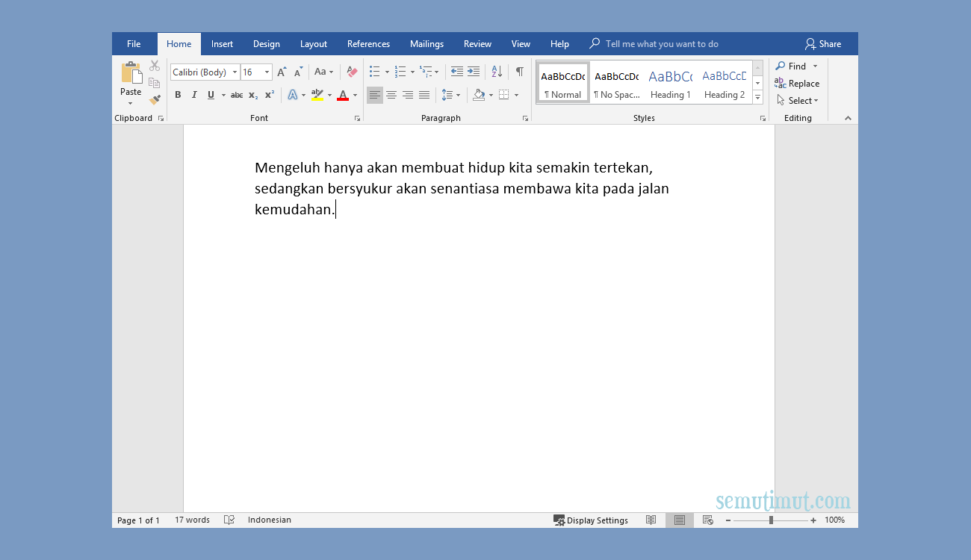This screenshot has height=560, width=971.
Task: Apply yellow text highlight color
Action: click(317, 95)
